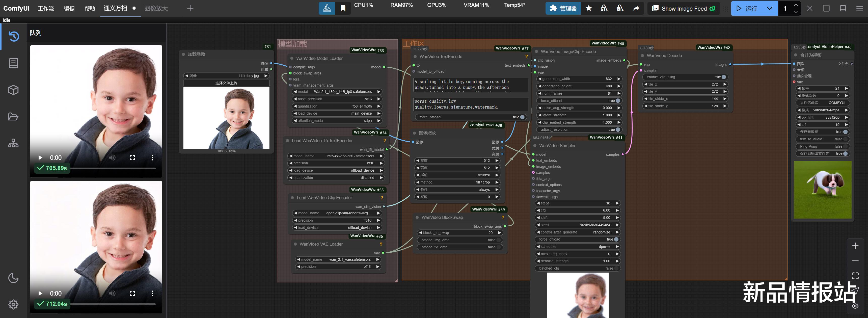The image size is (868, 318).
Task: Click Show Image Feed button
Action: (683, 8)
